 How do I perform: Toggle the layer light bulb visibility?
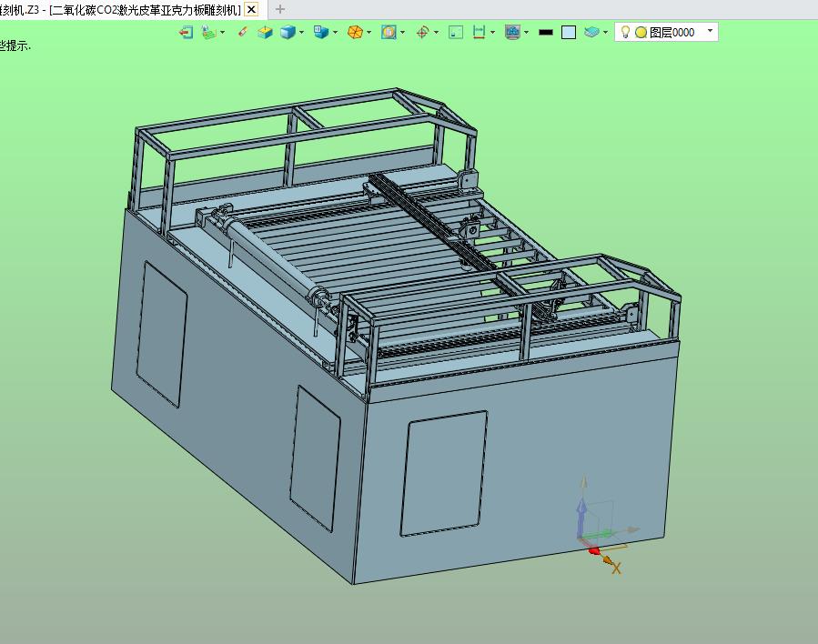coord(625,33)
